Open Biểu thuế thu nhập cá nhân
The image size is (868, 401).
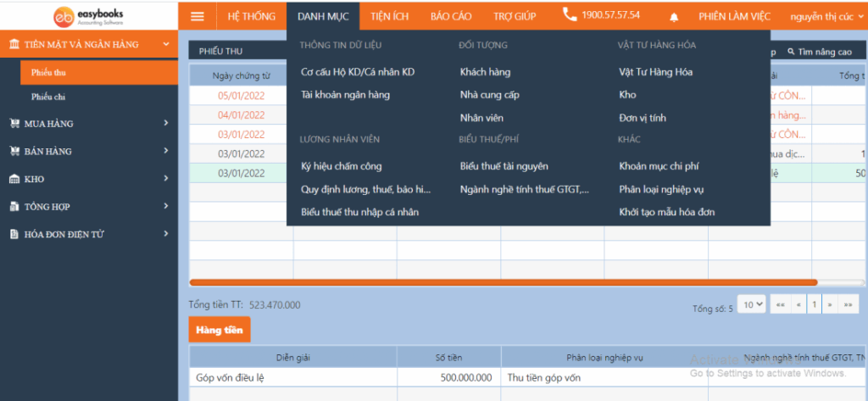click(x=359, y=212)
